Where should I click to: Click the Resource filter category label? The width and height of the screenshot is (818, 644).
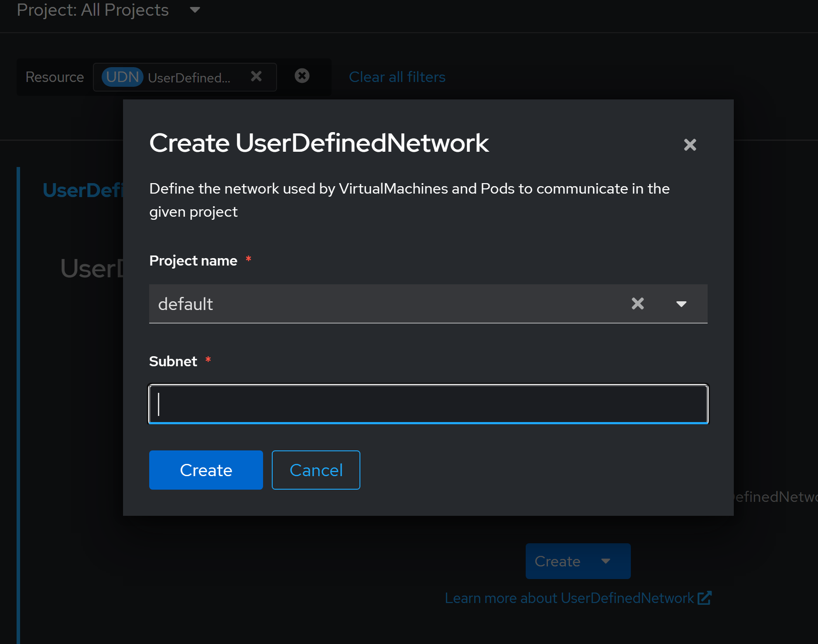point(55,77)
